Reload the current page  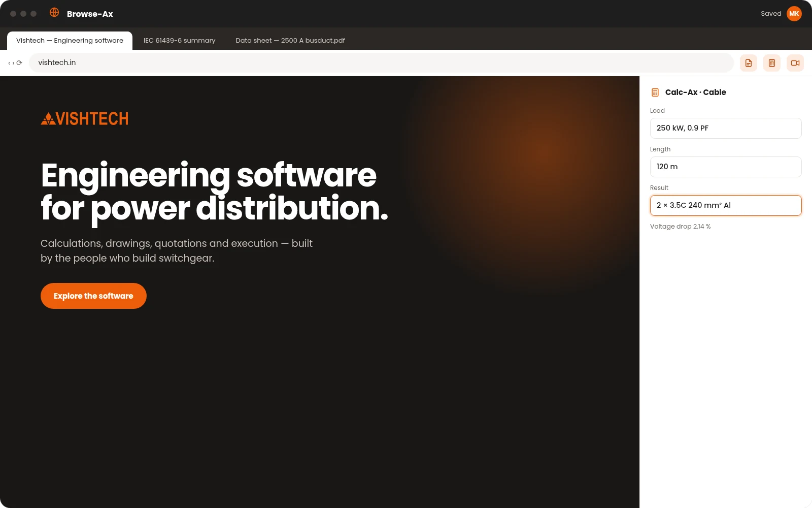19,63
